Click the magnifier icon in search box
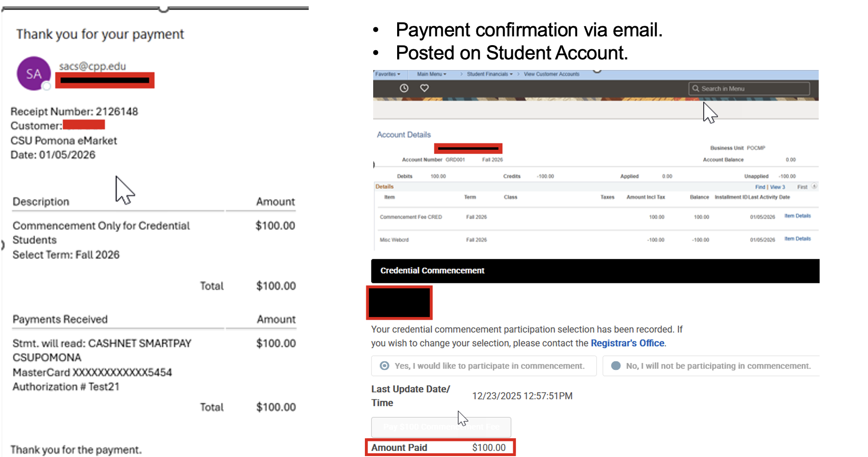This screenshot has height=457, width=868. coord(696,88)
